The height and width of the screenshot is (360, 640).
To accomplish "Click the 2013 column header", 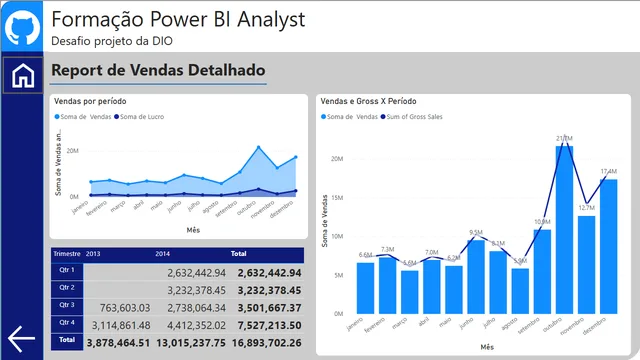I will tap(93, 254).
